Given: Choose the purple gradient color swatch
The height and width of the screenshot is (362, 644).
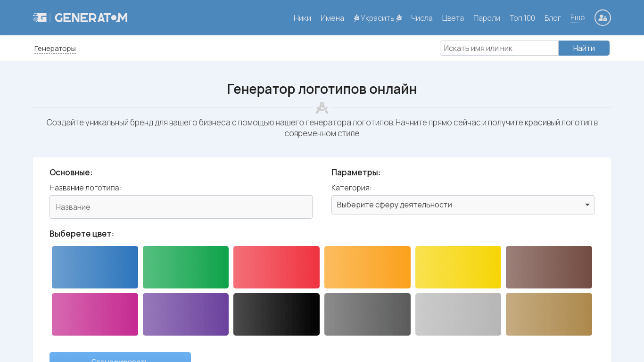Looking at the screenshot, I should (x=185, y=314).
